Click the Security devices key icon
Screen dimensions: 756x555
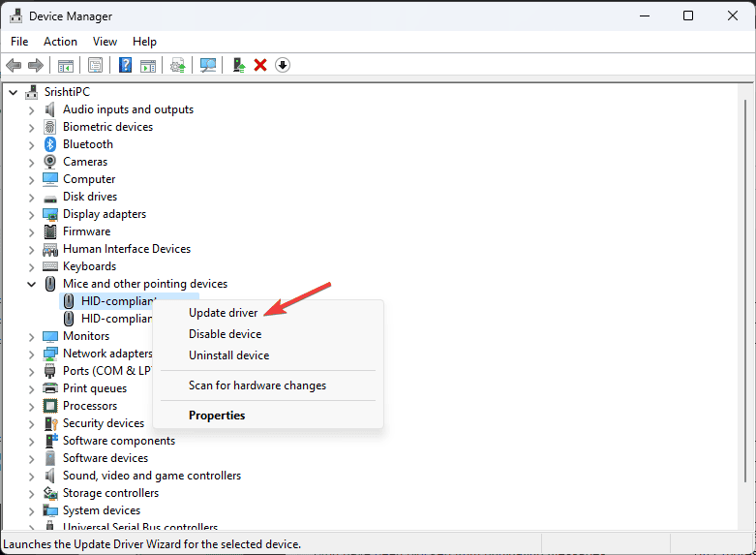click(x=50, y=423)
